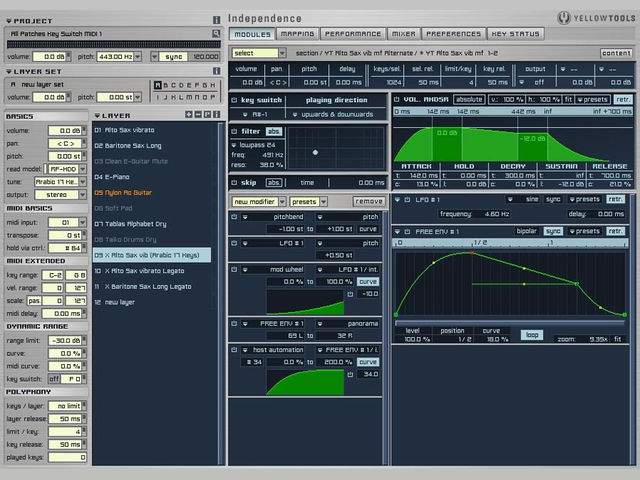Expand the read mode RP-HDD dropdown
The width and height of the screenshot is (640, 480).
tap(67, 169)
